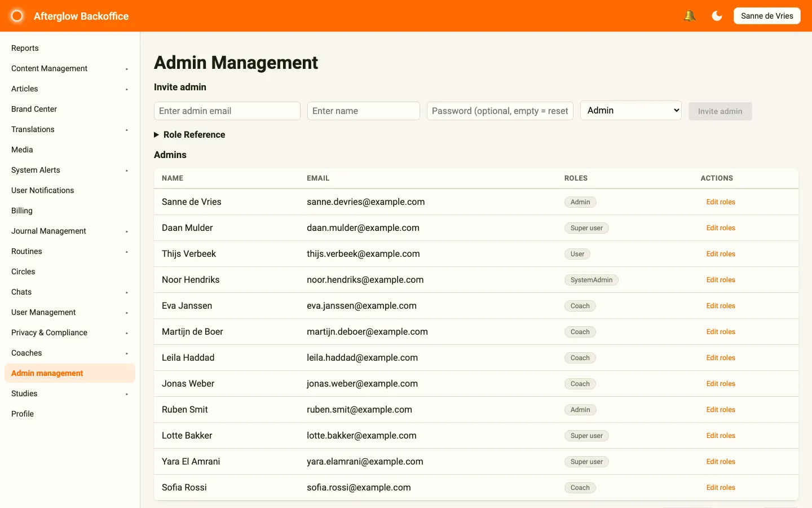Open Reports in the sidebar

point(70,48)
